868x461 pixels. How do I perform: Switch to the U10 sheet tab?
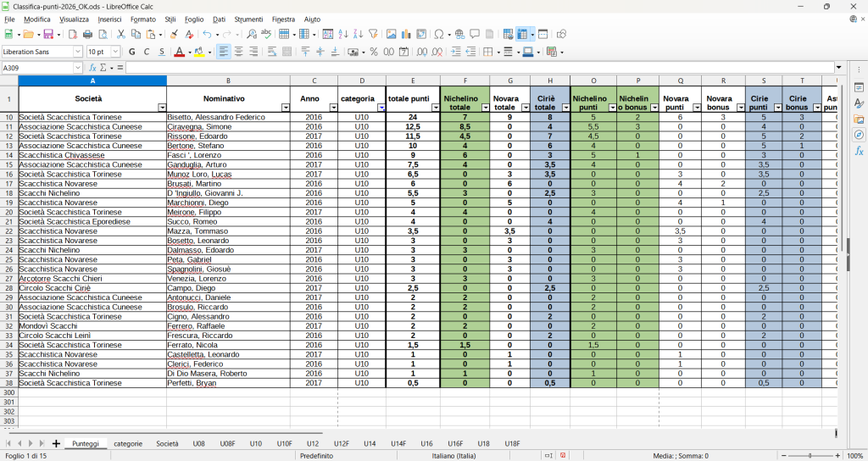tap(255, 443)
